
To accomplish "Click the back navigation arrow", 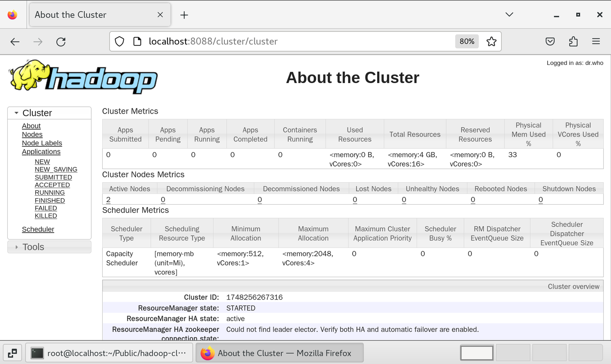I will pos(15,42).
